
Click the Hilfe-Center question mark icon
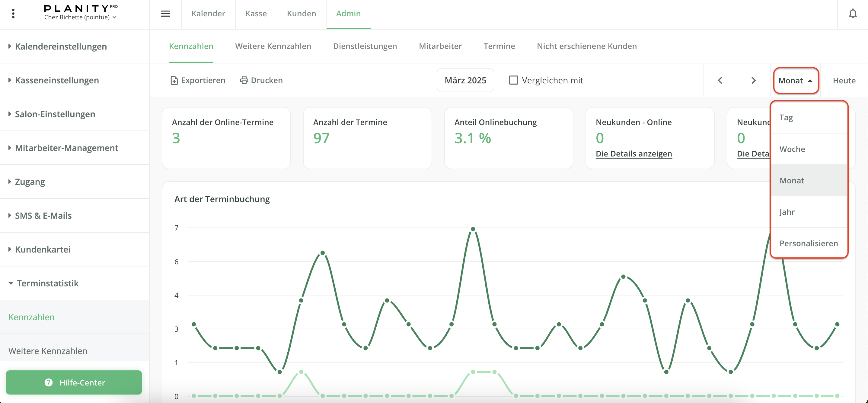point(49,382)
